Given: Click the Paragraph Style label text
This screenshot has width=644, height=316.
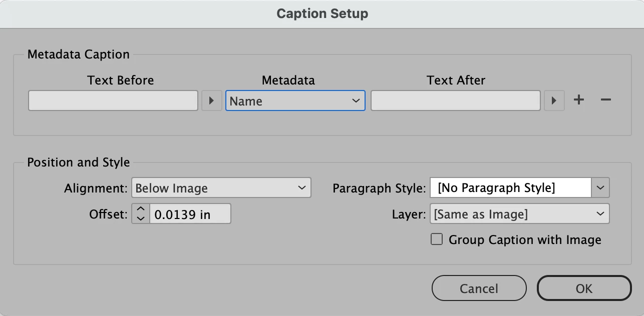Looking at the screenshot, I should coord(379,188).
